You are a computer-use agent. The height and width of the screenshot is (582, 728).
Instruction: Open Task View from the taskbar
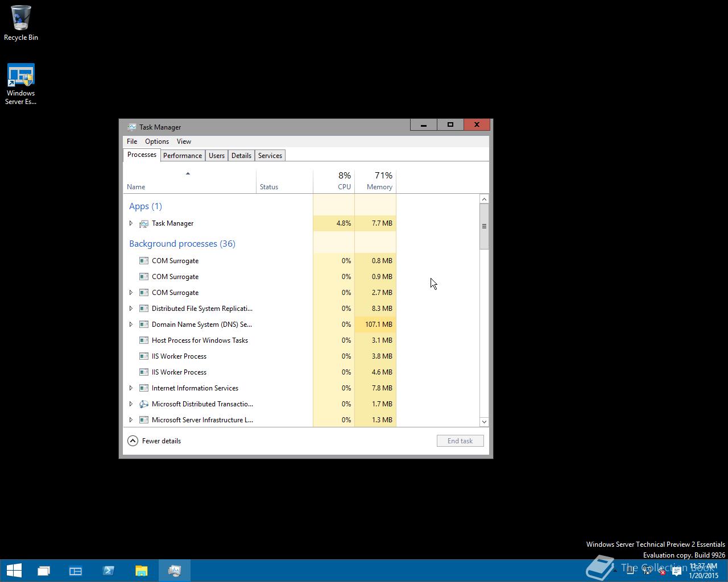44,571
